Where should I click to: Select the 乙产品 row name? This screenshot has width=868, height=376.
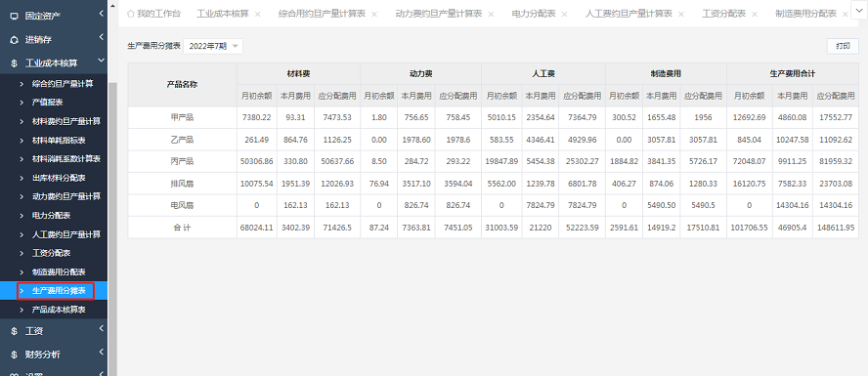click(x=183, y=140)
